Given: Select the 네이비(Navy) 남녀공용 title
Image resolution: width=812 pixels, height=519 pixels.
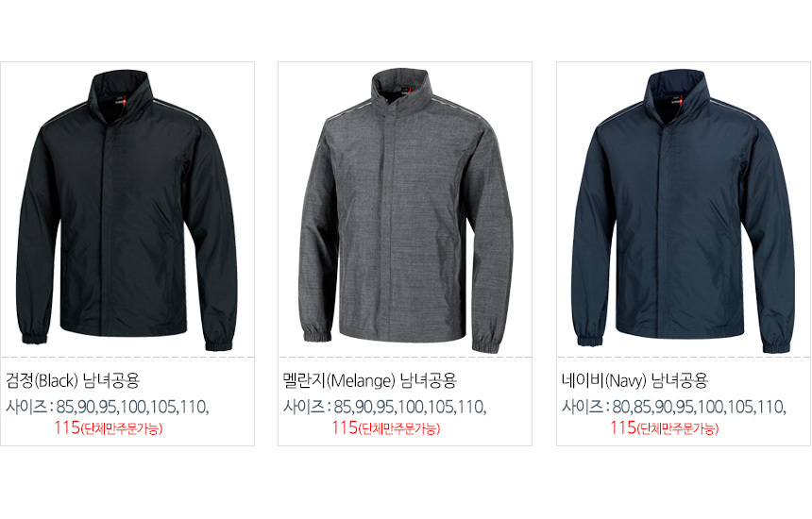Looking at the screenshot, I should pos(634,381).
